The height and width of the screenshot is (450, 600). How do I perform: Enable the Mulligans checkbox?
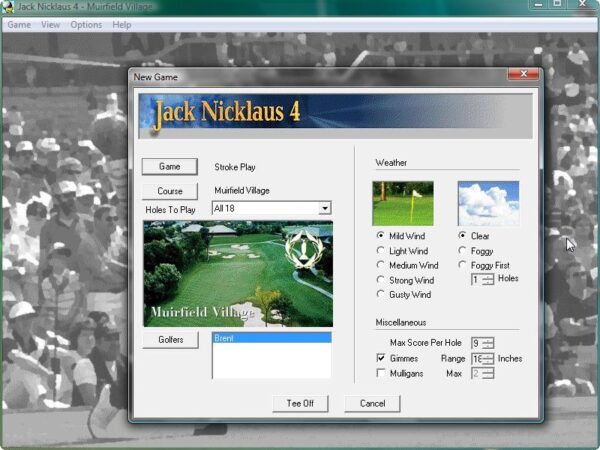pyautogui.click(x=381, y=373)
